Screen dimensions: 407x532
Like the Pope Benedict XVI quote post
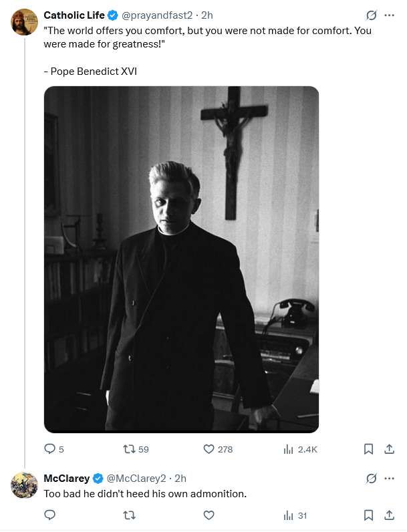tap(209, 449)
